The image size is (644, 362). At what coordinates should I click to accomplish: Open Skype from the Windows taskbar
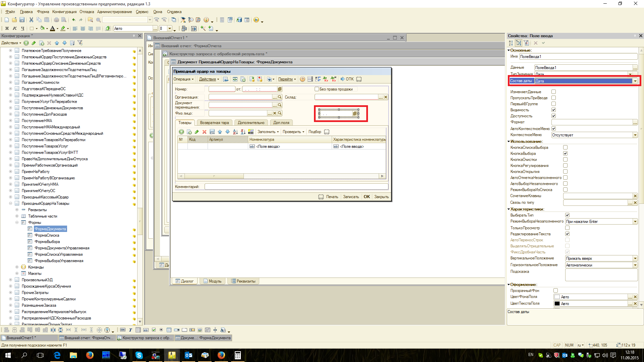[x=139, y=355]
